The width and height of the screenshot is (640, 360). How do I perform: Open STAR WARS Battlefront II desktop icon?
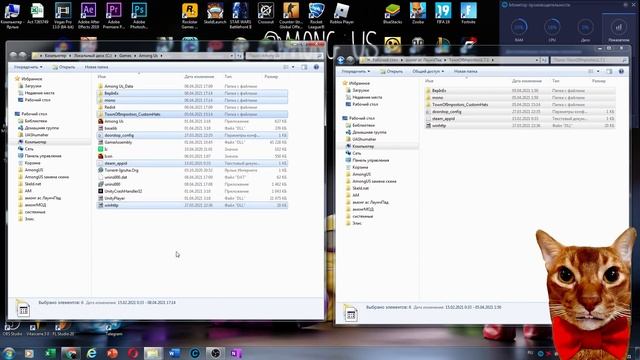pyautogui.click(x=240, y=16)
